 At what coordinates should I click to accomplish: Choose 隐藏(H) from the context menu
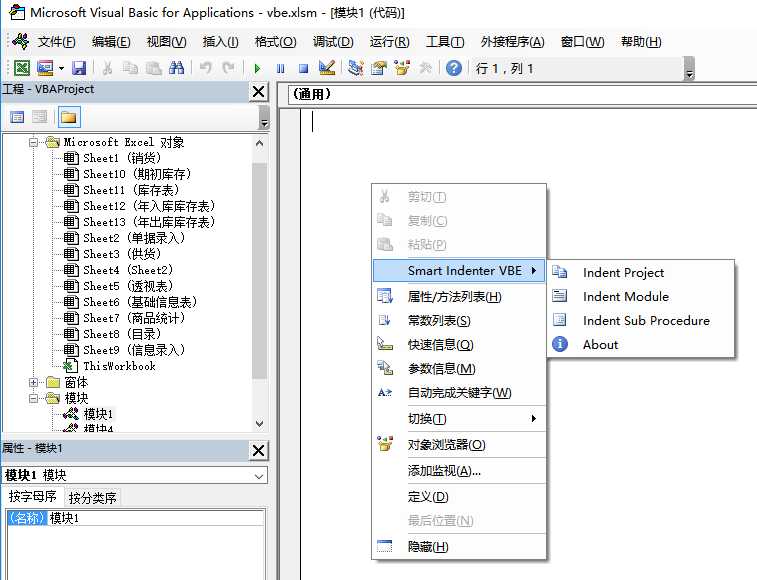tap(459, 547)
